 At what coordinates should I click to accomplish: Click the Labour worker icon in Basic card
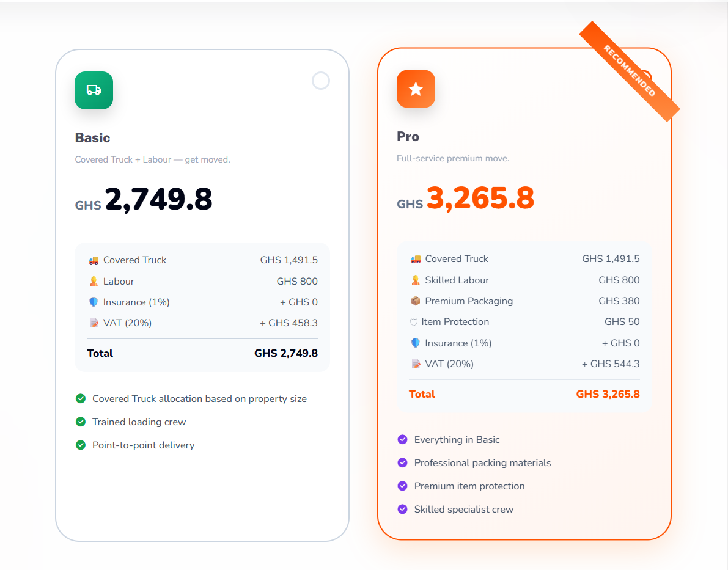[94, 281]
